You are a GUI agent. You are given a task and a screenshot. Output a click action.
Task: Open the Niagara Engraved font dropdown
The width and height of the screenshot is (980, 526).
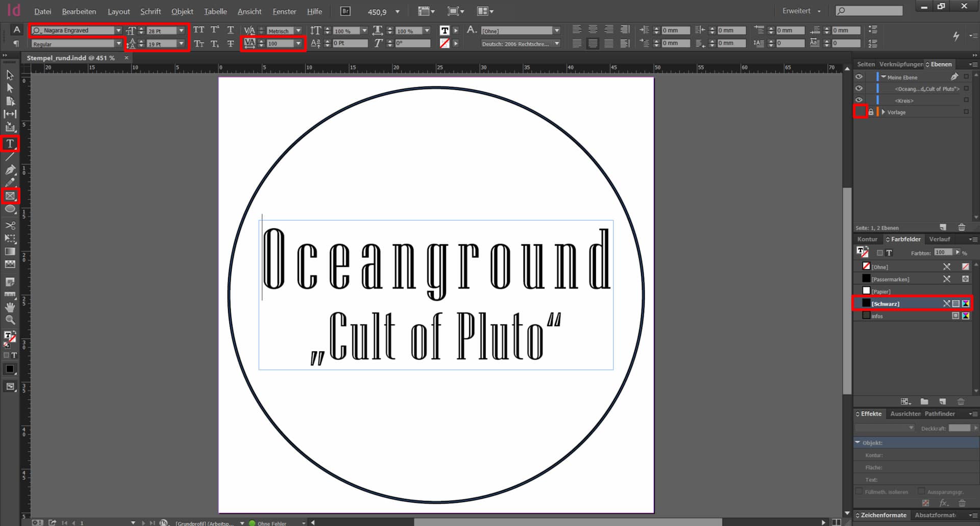pos(118,31)
